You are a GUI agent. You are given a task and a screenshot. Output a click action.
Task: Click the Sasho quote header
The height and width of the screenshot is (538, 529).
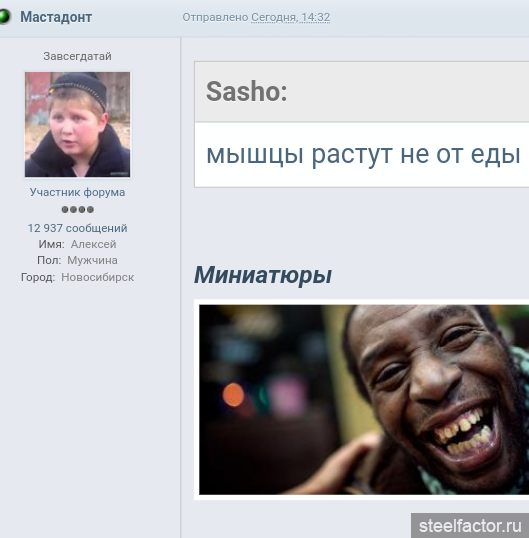(x=362, y=92)
